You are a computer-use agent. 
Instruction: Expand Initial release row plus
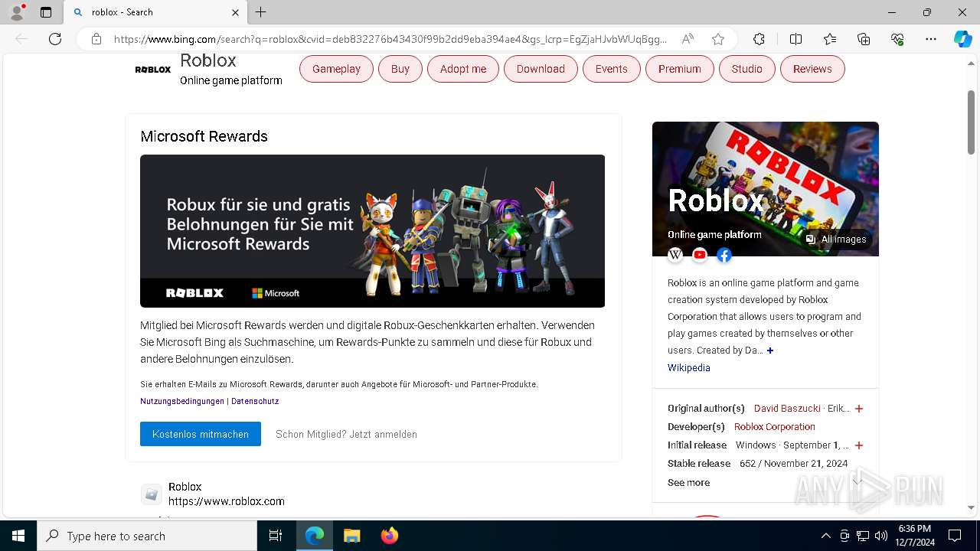coord(859,445)
